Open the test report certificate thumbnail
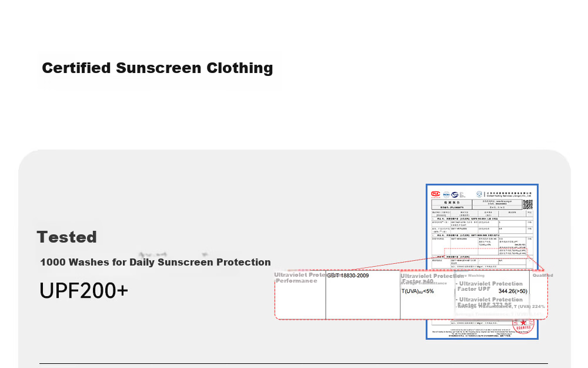 (x=482, y=261)
